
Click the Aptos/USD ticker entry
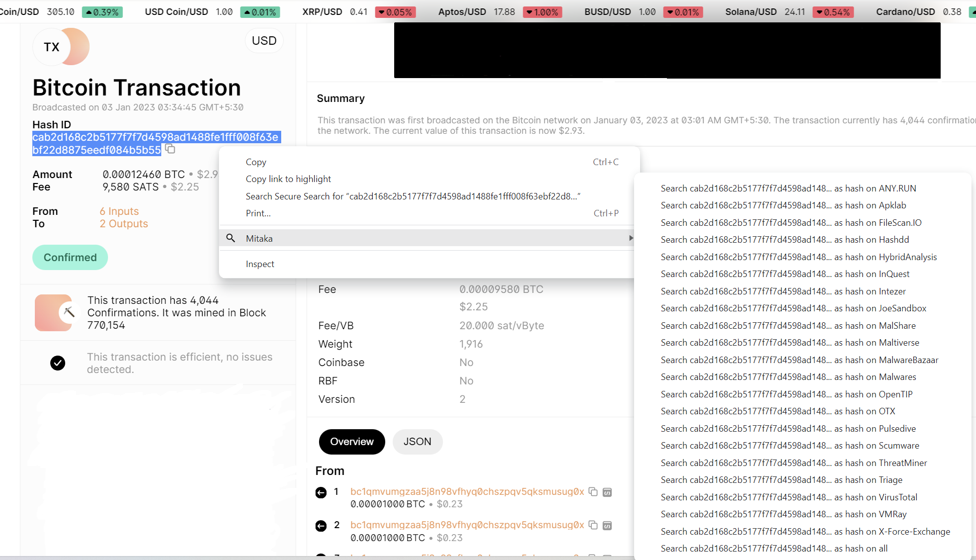(500, 11)
